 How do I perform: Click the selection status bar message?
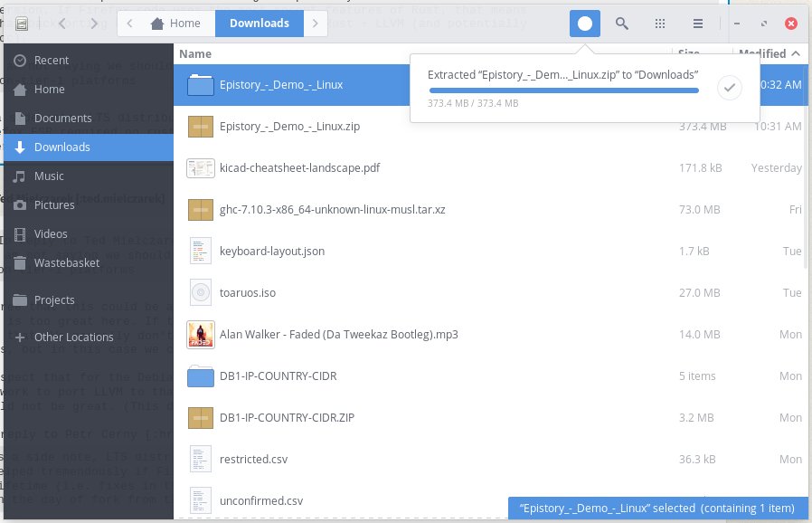point(658,508)
